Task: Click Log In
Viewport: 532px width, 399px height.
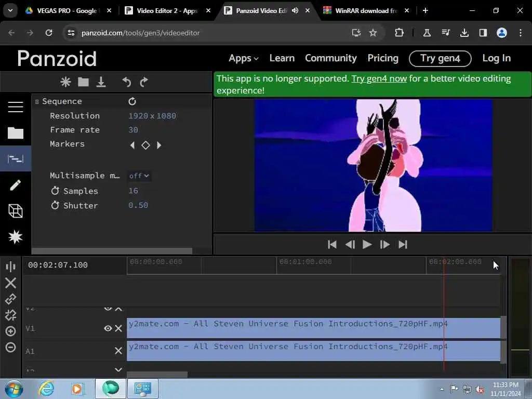Action: (496, 58)
